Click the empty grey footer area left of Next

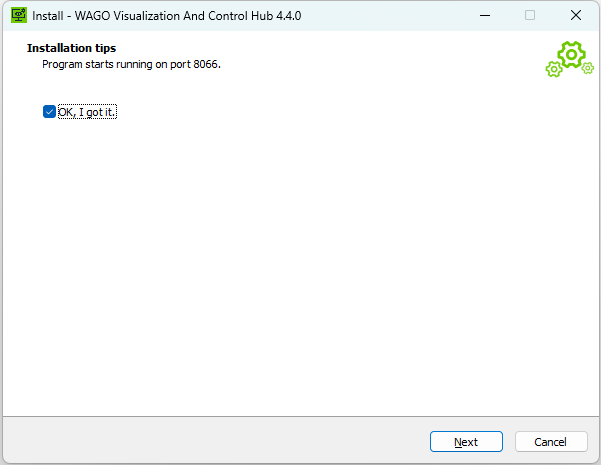(x=200, y=441)
